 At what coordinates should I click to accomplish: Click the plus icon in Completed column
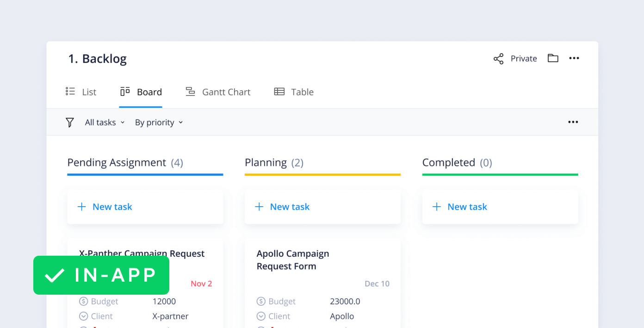436,207
